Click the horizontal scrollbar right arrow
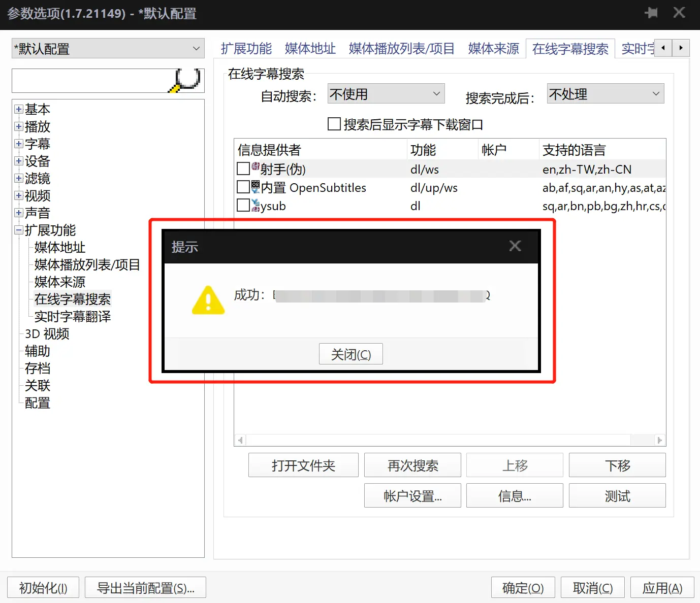Screen dimensions: 700x603 pos(660,440)
